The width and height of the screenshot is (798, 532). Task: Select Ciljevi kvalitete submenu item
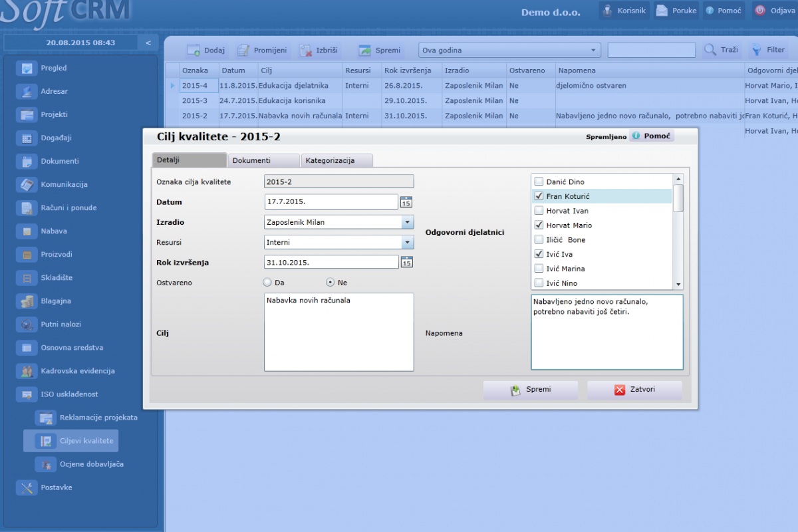tap(71, 441)
